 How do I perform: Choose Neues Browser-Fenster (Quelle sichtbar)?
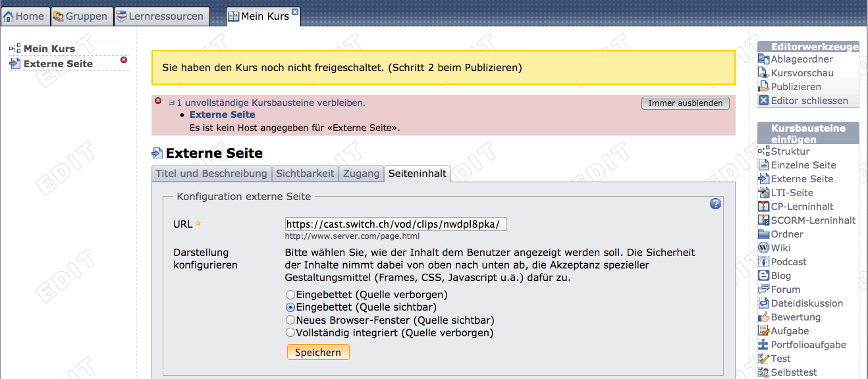click(290, 320)
